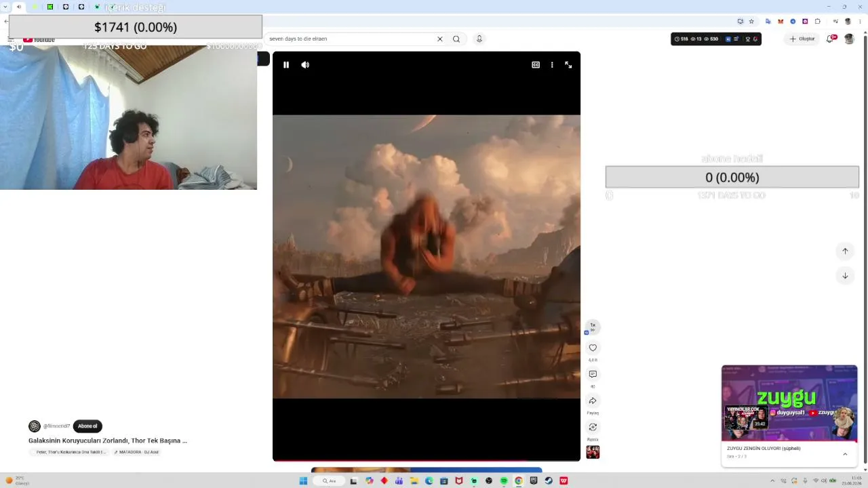Remix this Shorts video
This screenshot has width=868, height=488.
click(593, 427)
